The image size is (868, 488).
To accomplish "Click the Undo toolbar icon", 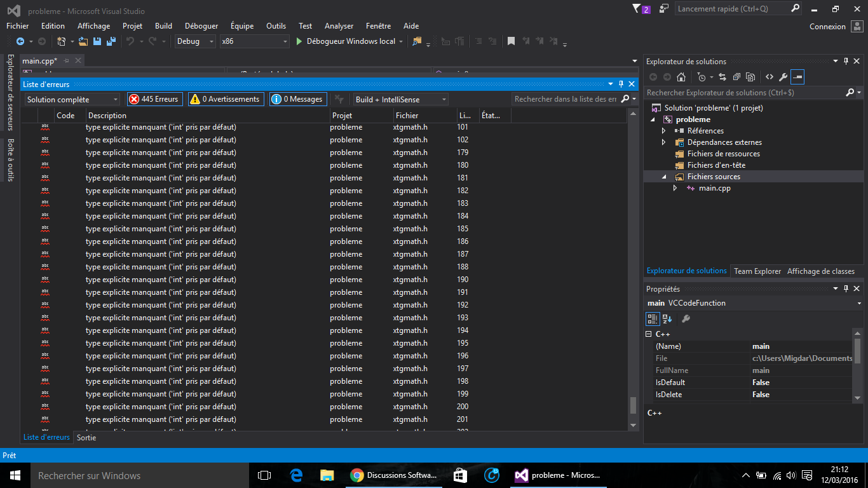I will [130, 41].
